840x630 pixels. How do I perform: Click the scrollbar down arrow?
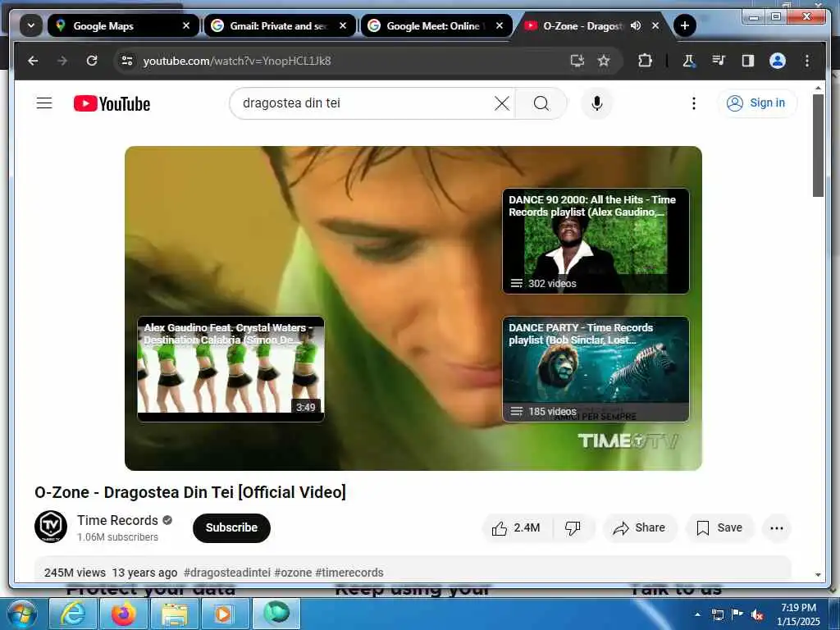click(x=818, y=574)
